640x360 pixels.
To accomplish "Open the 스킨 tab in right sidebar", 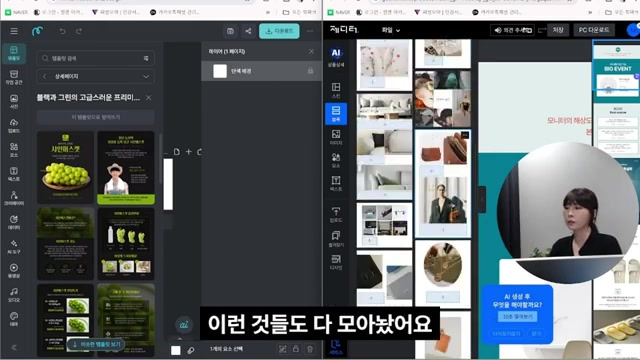I will (336, 90).
